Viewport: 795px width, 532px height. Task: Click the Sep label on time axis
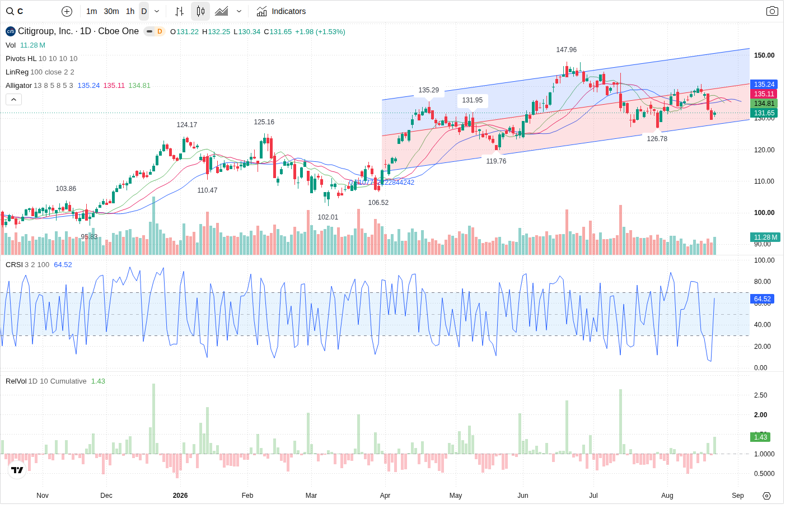click(x=738, y=496)
